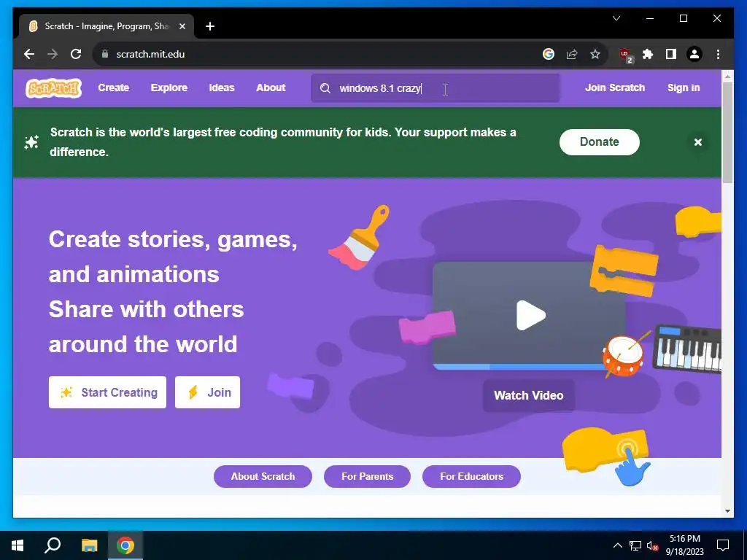Image resolution: width=747 pixels, height=560 pixels.
Task: Open the notification center
Action: pyautogui.click(x=723, y=545)
